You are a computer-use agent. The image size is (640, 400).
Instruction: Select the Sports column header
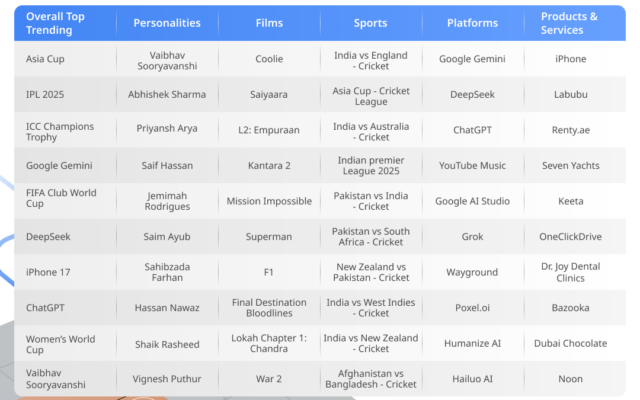tap(370, 22)
